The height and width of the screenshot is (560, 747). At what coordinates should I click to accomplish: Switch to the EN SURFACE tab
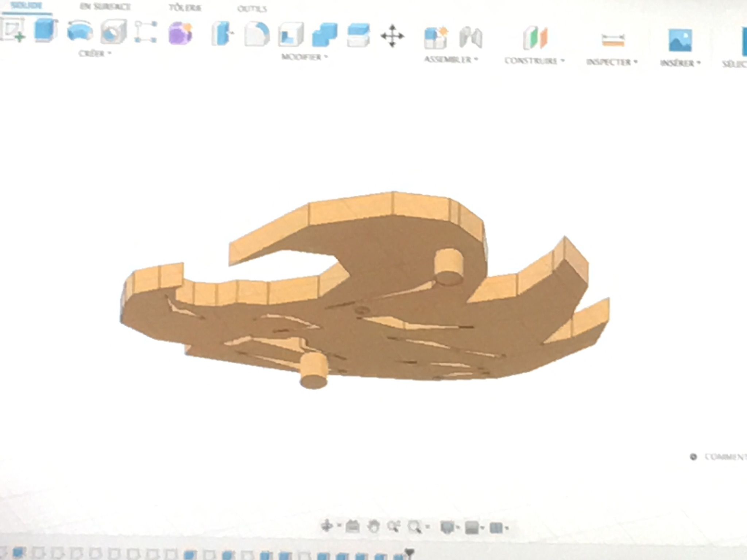click(x=105, y=7)
